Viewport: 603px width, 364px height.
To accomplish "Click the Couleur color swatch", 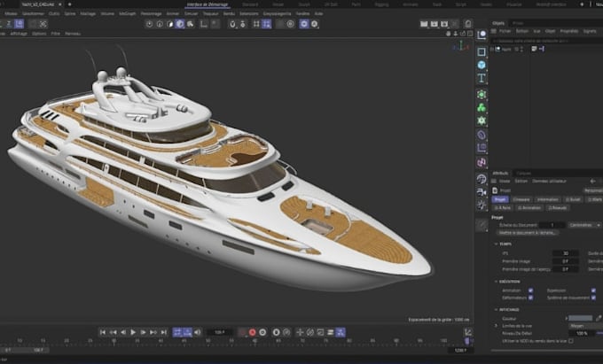I will pos(580,318).
